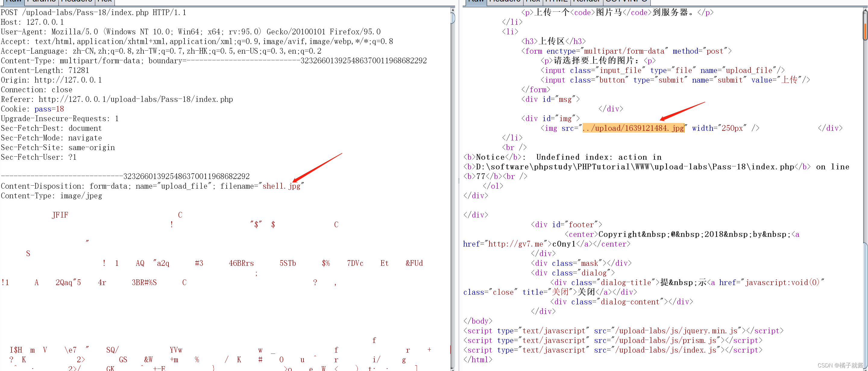868x371 pixels.
Task: Click the pass=18 cookie value
Action: [x=49, y=109]
